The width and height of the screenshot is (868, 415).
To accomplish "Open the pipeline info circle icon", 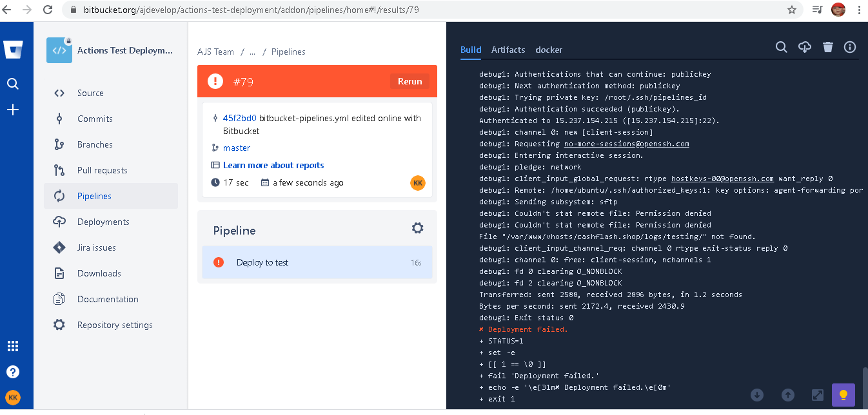I will click(x=850, y=47).
